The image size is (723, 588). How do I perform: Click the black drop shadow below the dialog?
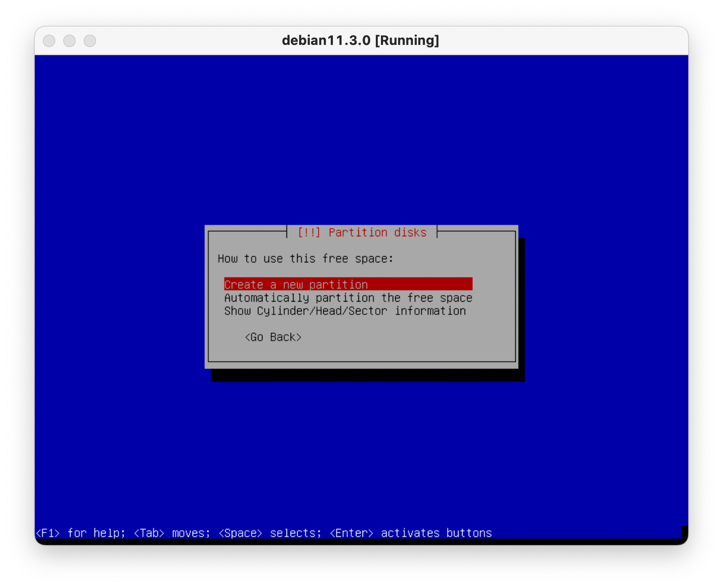pos(368,375)
